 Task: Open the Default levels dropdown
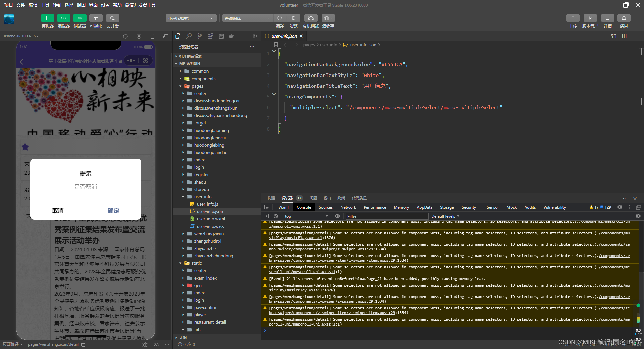coord(445,216)
